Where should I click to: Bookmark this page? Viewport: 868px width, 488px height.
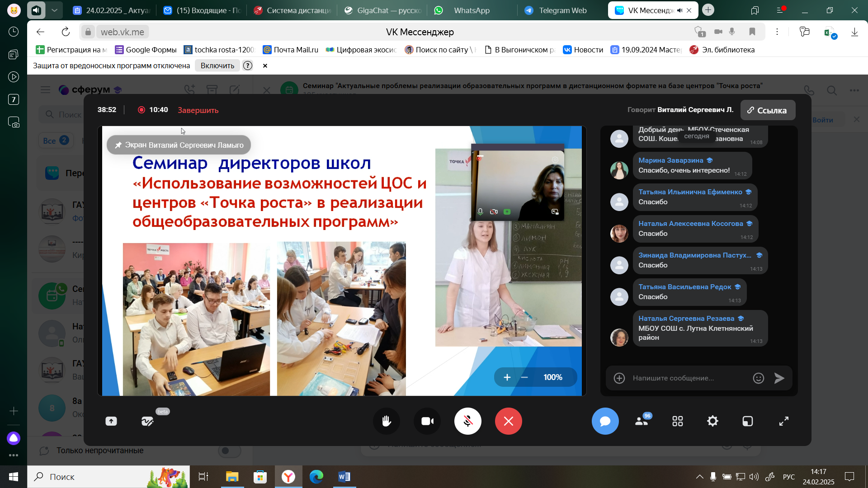(752, 32)
